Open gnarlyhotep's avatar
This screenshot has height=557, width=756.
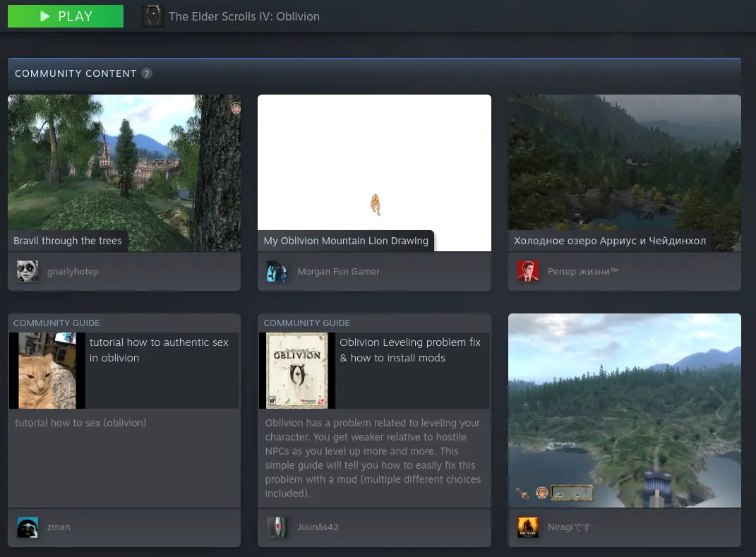(28, 271)
